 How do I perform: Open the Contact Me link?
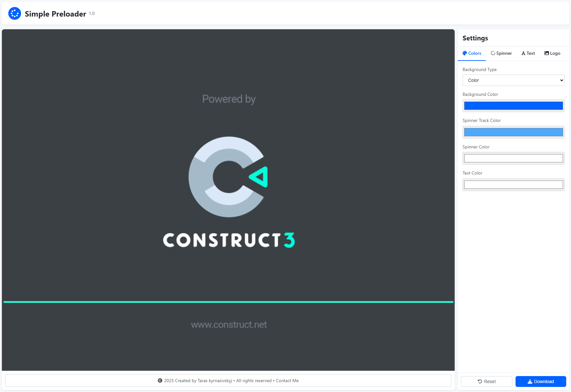point(287,381)
